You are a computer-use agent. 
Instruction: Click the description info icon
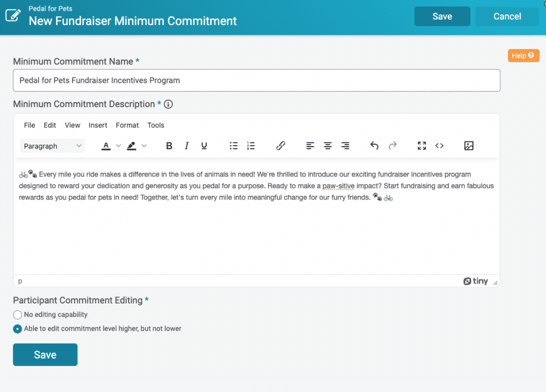[168, 104]
